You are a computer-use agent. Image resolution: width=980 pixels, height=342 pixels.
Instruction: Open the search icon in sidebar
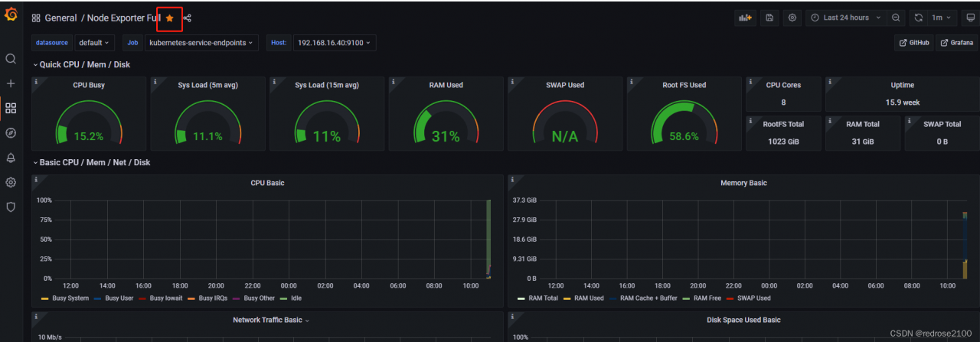[11, 59]
